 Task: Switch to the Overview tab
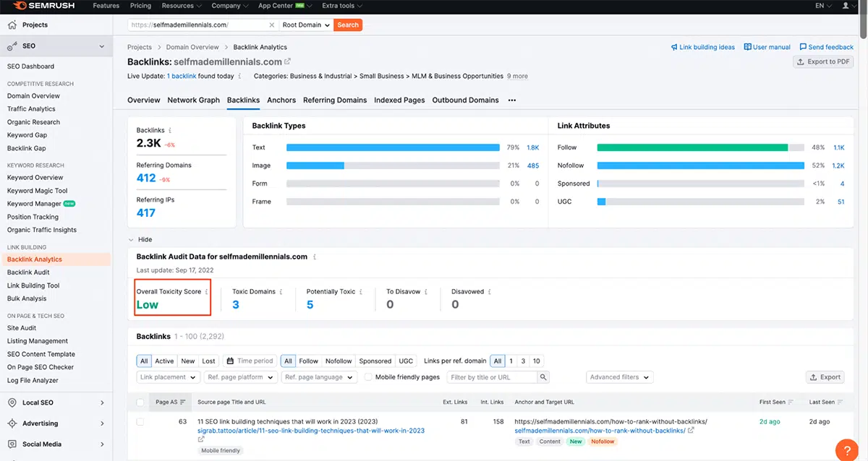(144, 100)
